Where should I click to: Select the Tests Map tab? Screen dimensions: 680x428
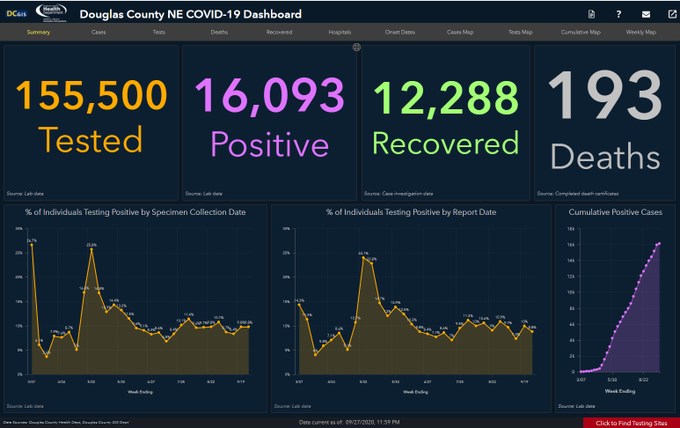pos(520,32)
